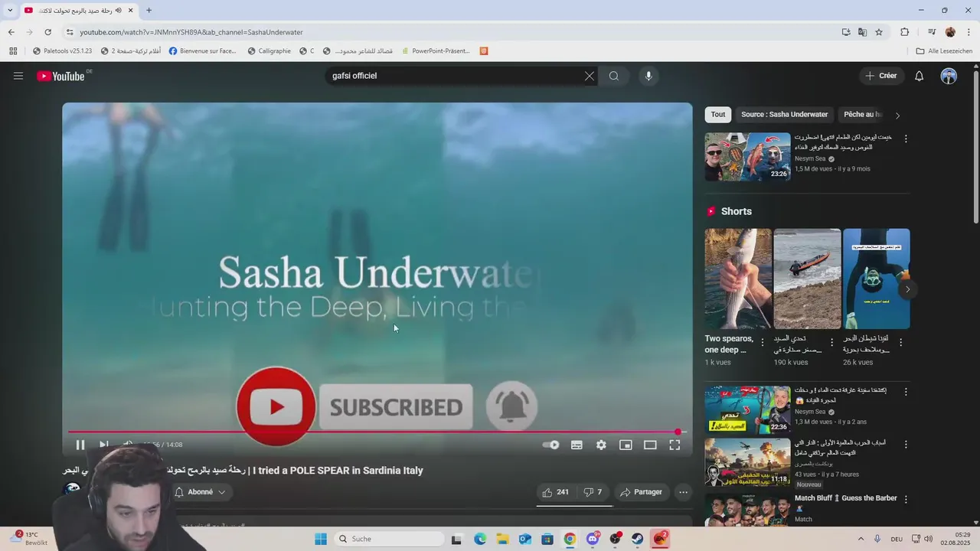Reload the current page

click(x=47, y=32)
